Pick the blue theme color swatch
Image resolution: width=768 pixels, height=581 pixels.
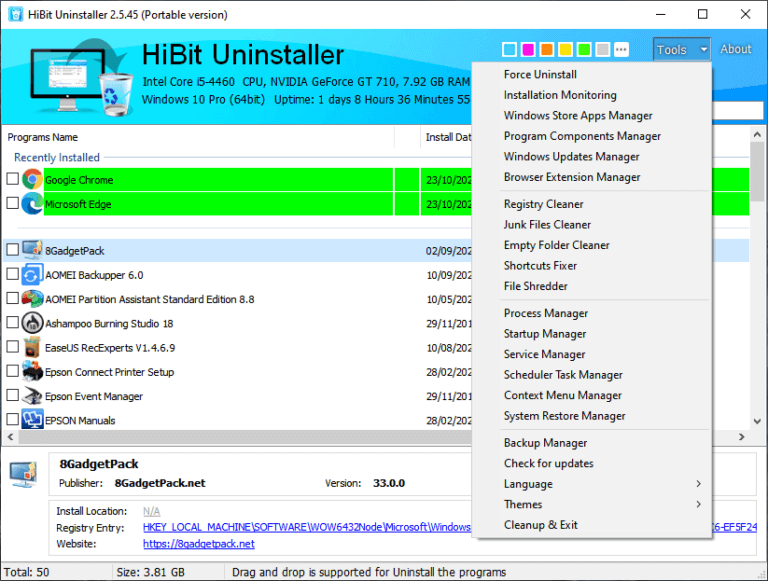click(509, 49)
